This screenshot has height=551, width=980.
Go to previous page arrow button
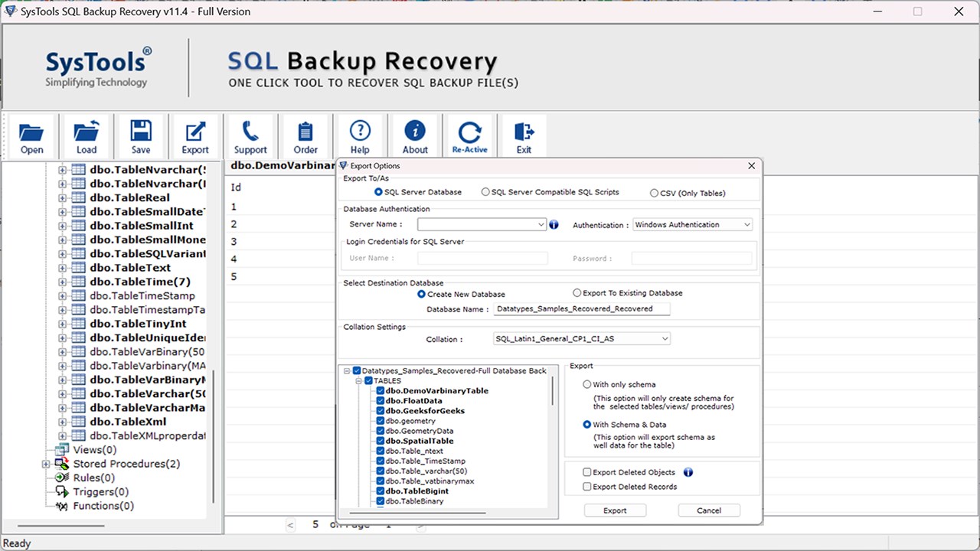click(290, 525)
